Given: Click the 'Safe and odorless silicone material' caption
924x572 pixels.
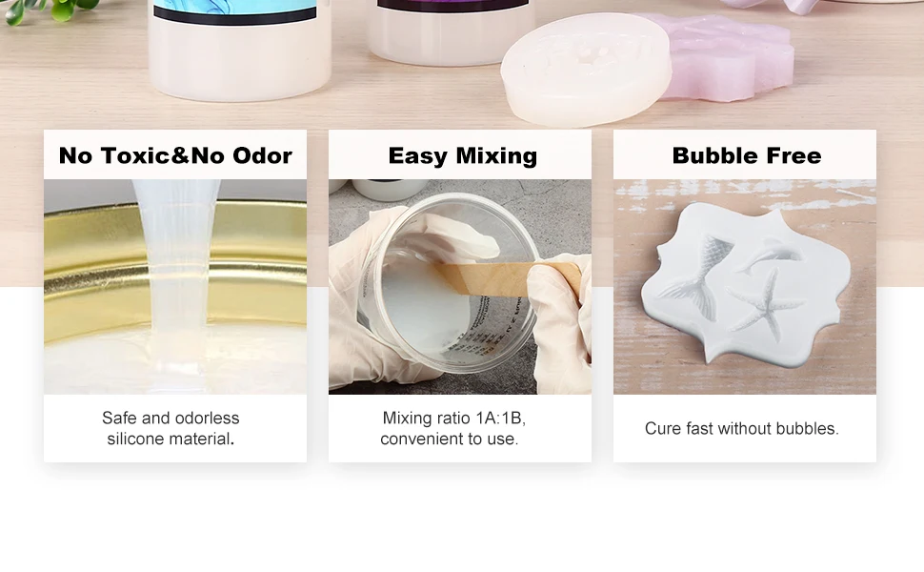Looking at the screenshot, I should [x=171, y=428].
